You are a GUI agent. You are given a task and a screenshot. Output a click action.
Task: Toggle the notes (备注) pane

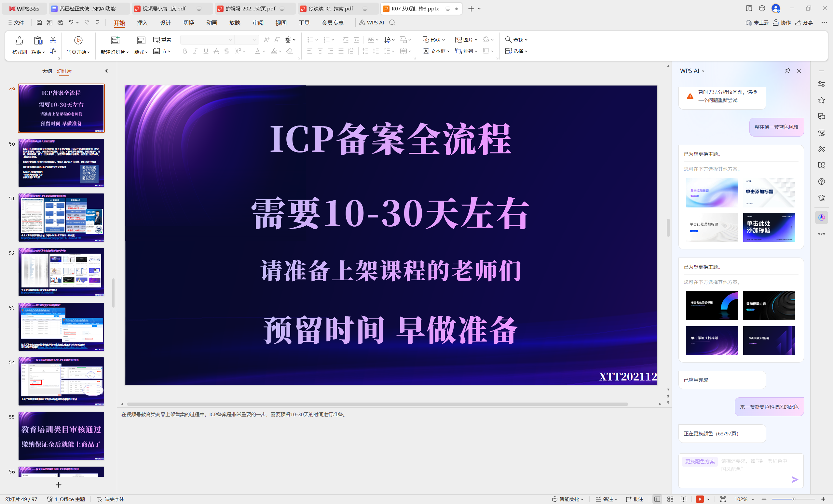(x=606, y=499)
